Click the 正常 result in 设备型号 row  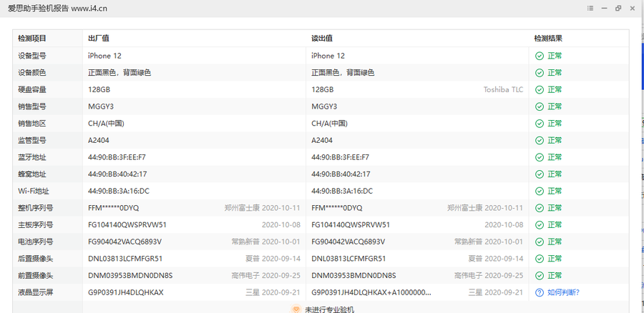[x=555, y=56]
